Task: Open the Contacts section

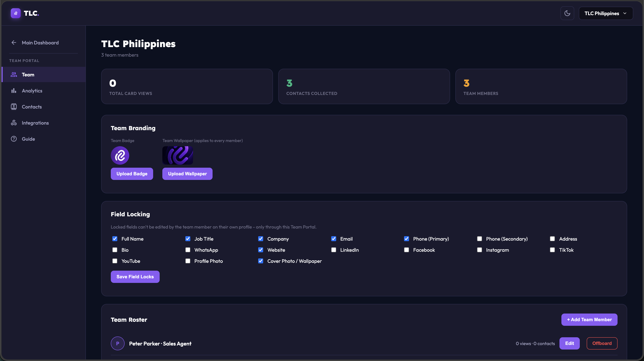Action: pyautogui.click(x=44, y=107)
